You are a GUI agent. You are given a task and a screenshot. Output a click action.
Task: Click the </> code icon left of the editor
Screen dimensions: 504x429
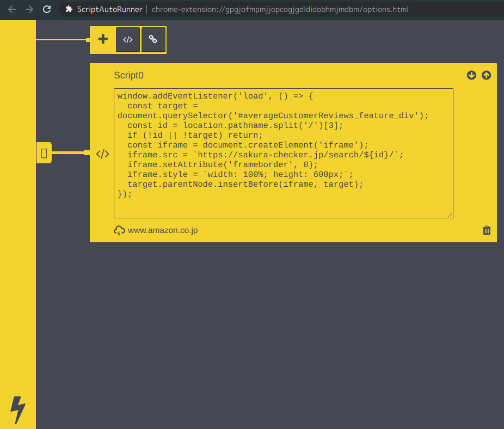pyautogui.click(x=102, y=154)
